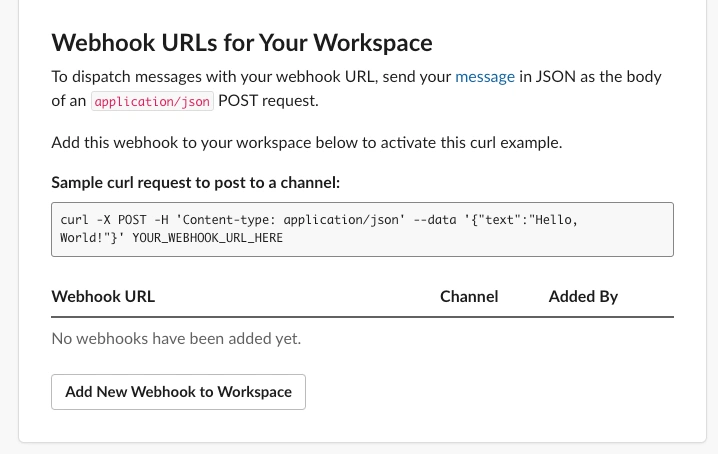This screenshot has height=454, width=718.
Task: Click the 'Added By' column header
Action: coord(583,296)
